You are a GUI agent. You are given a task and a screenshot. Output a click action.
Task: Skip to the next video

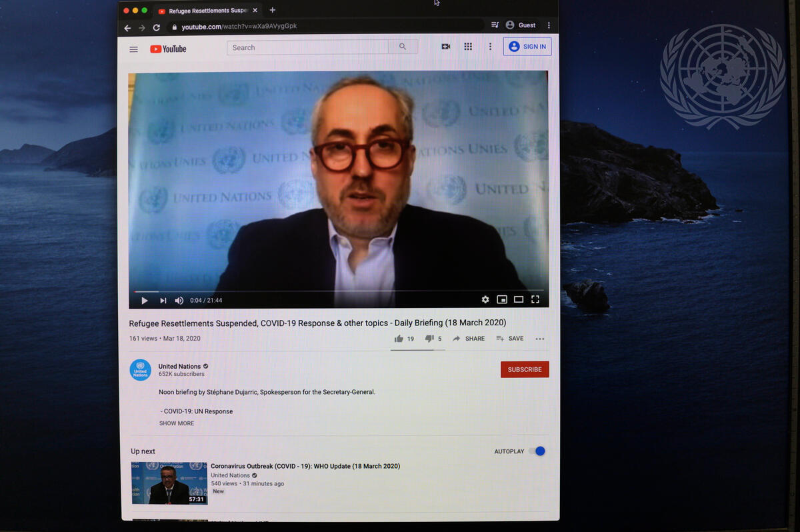[x=163, y=301]
